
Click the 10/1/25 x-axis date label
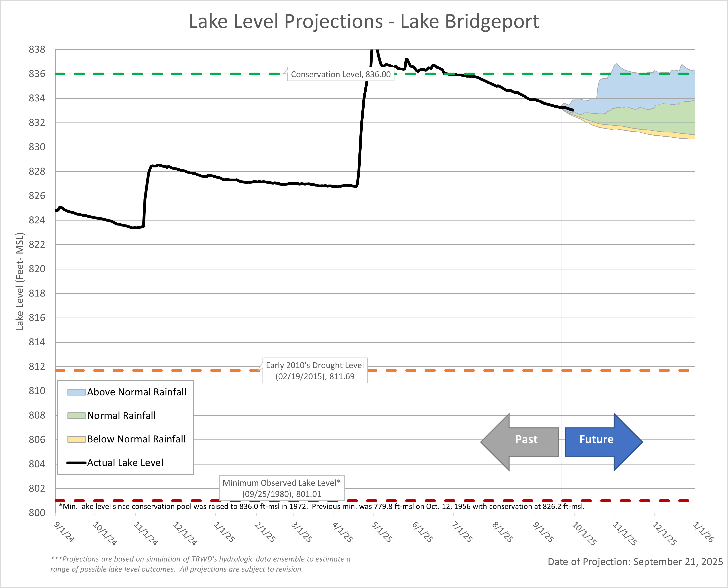coord(584,533)
